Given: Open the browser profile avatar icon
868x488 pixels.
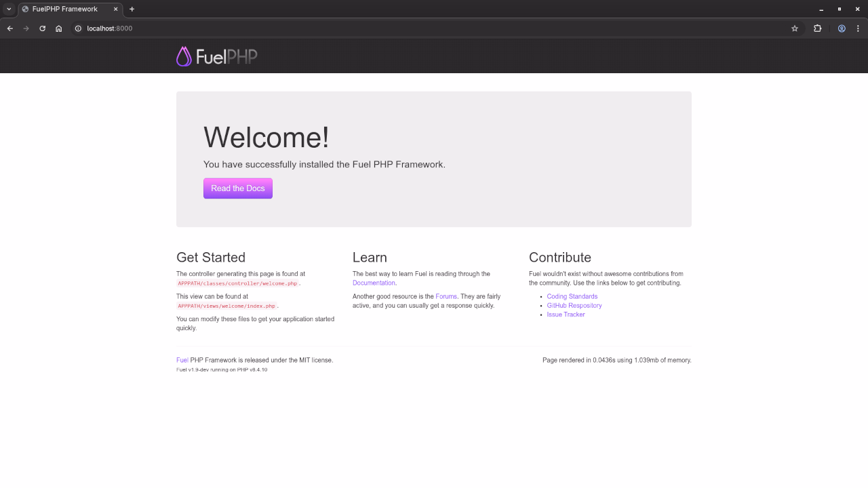Looking at the screenshot, I should click(842, 28).
